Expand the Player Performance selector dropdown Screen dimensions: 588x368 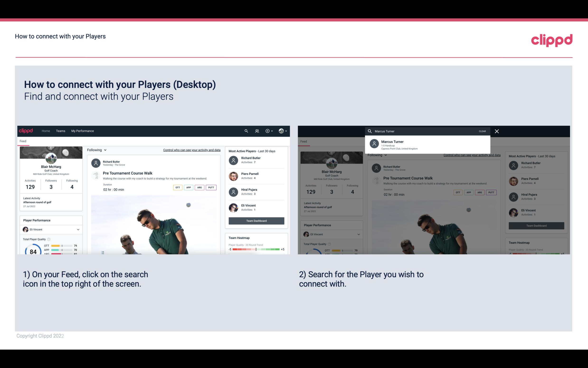(x=78, y=229)
